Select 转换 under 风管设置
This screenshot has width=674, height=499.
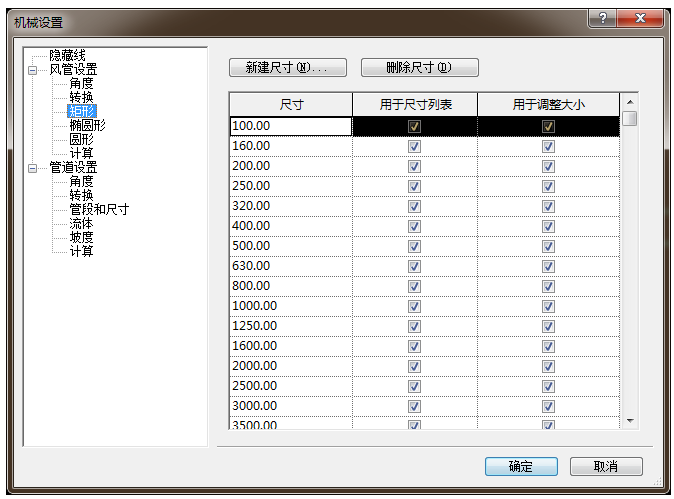click(81, 98)
